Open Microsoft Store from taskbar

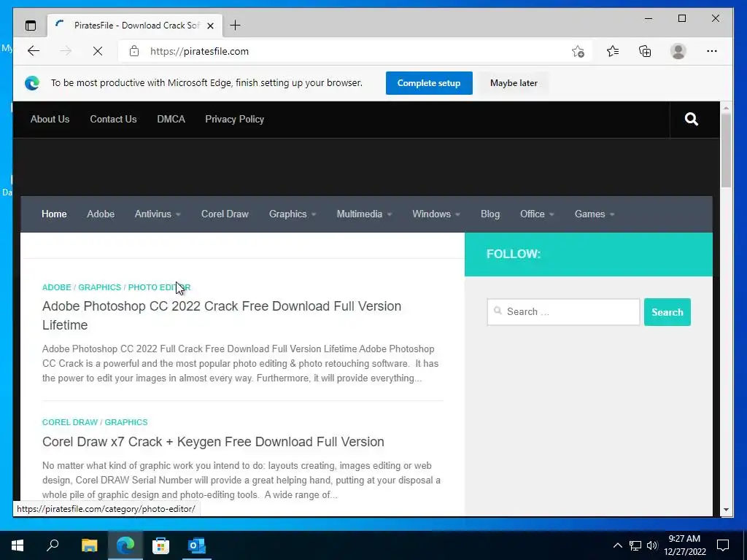click(160, 545)
